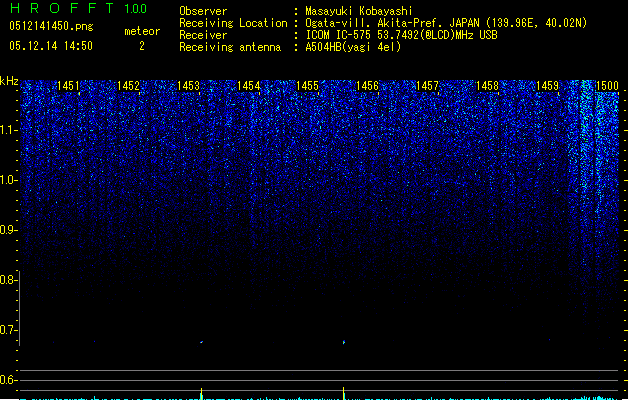This screenshot has height=400, width=629.
Task: Click the 1456 time marker
Action: (x=367, y=86)
